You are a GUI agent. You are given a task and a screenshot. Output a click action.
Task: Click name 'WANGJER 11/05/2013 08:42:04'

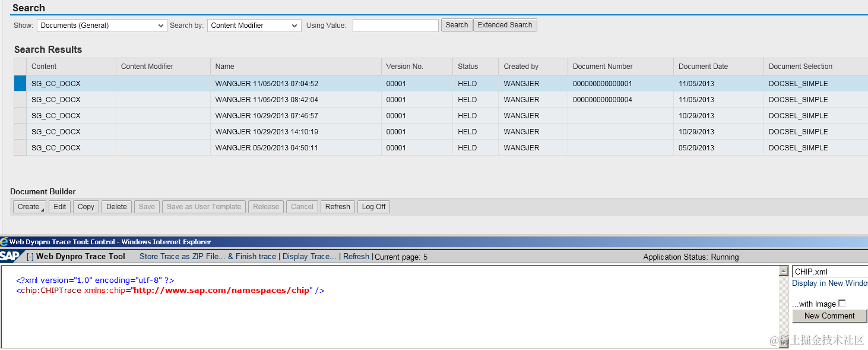click(x=267, y=100)
